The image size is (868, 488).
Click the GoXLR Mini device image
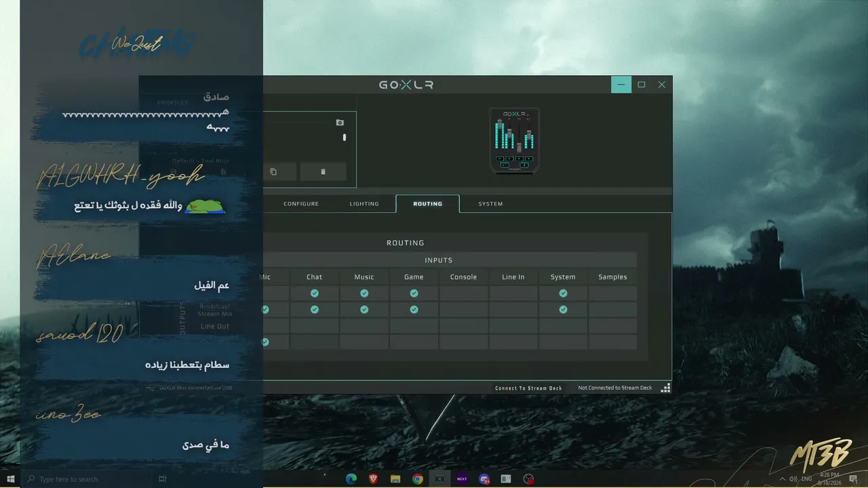[515, 140]
